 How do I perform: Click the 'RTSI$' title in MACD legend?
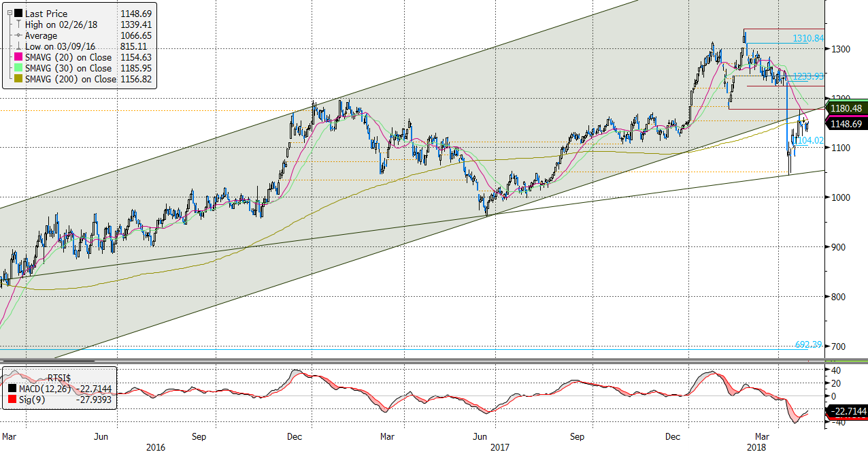(x=61, y=378)
